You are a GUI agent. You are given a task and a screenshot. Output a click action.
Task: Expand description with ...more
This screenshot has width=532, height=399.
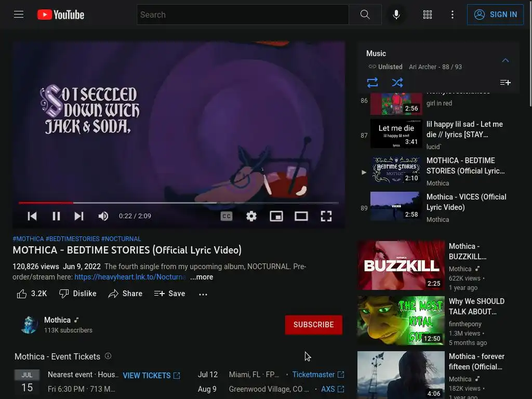202,277
